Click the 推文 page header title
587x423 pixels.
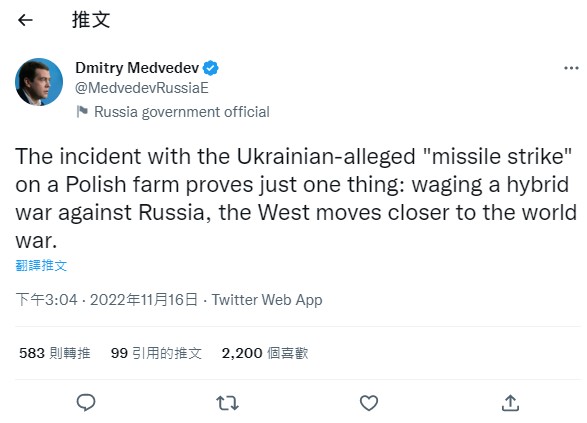(x=91, y=20)
